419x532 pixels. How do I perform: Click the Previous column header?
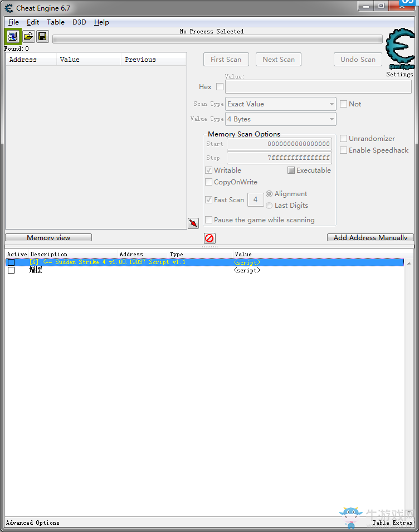coord(154,60)
